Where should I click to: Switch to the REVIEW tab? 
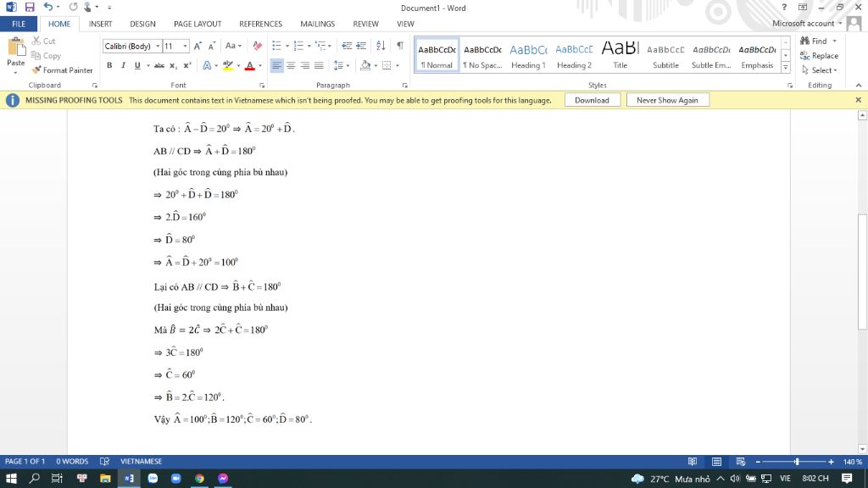(x=366, y=24)
